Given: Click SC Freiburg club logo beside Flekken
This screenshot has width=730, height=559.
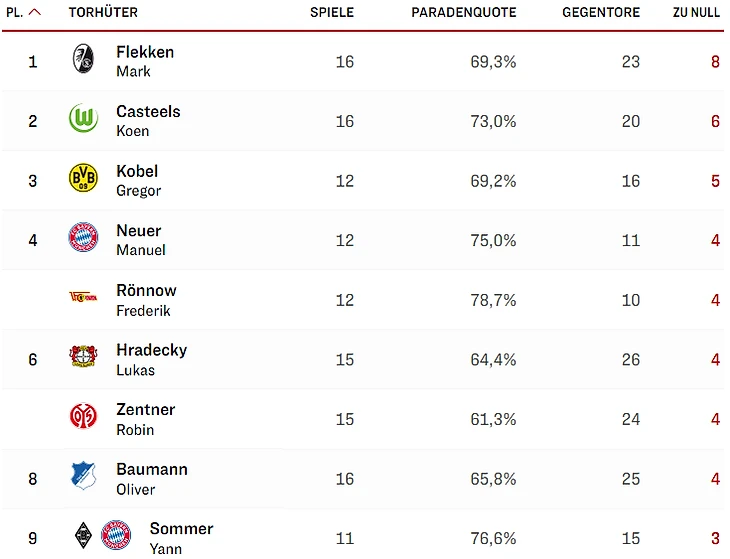Looking at the screenshot, I should coord(83,60).
